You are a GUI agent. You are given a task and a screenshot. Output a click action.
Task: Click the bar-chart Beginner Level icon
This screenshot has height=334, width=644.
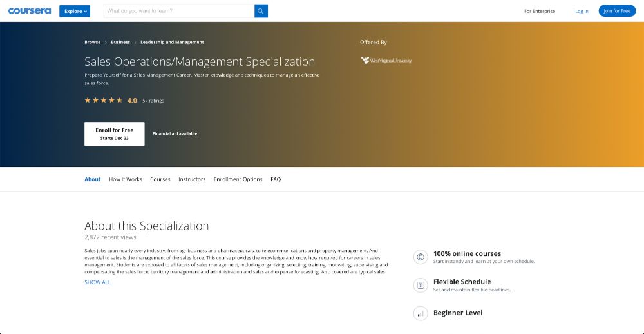point(420,313)
